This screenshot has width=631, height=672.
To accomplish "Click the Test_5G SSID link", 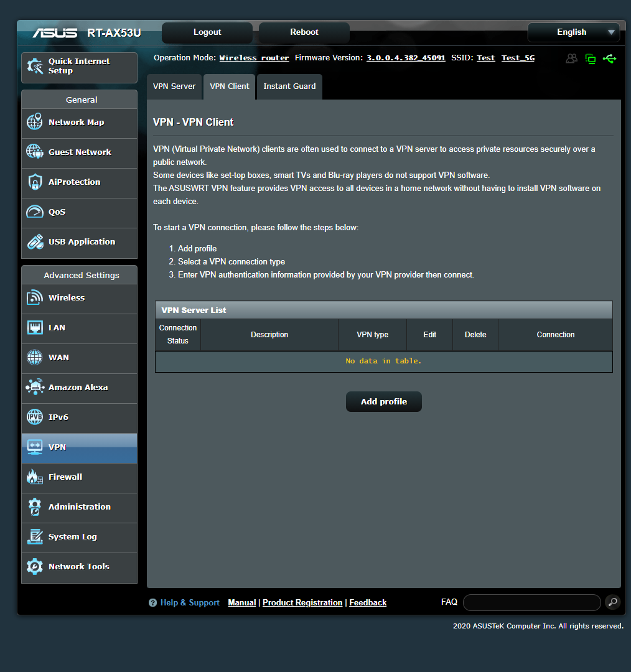I will [x=518, y=58].
